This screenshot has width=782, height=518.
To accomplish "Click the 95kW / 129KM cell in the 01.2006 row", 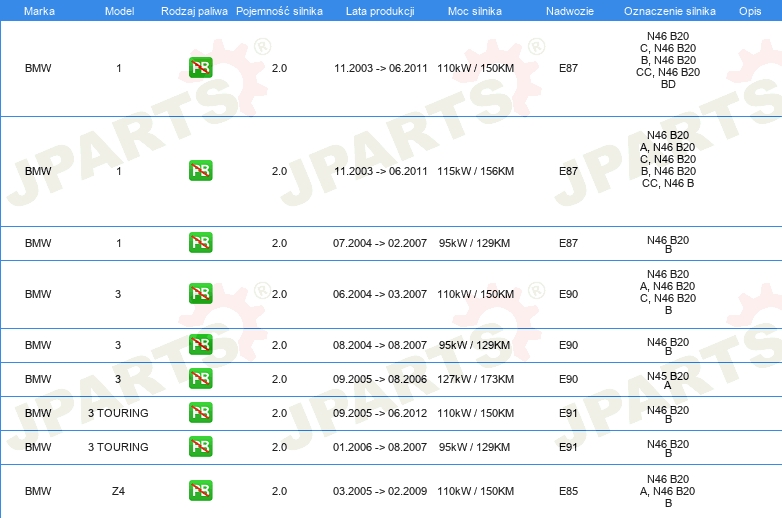I will [x=474, y=447].
